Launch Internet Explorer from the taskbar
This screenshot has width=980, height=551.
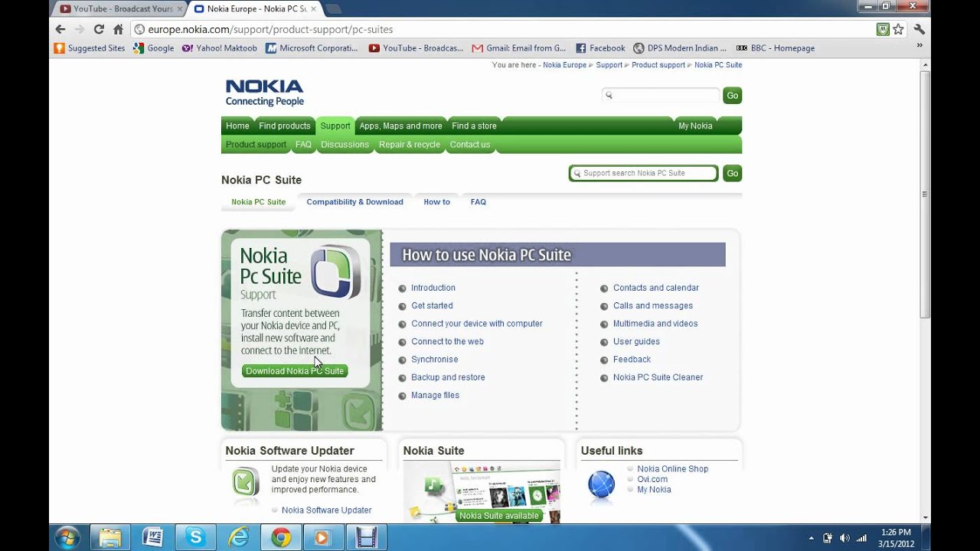pos(238,537)
